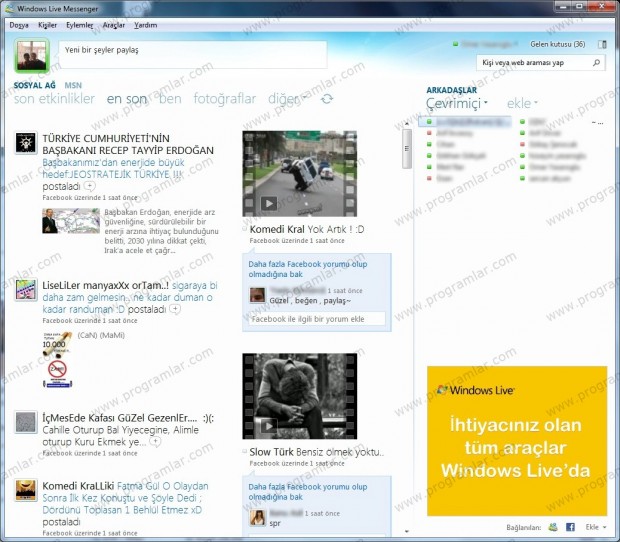Click the refresh feed icon

pyautogui.click(x=327, y=99)
